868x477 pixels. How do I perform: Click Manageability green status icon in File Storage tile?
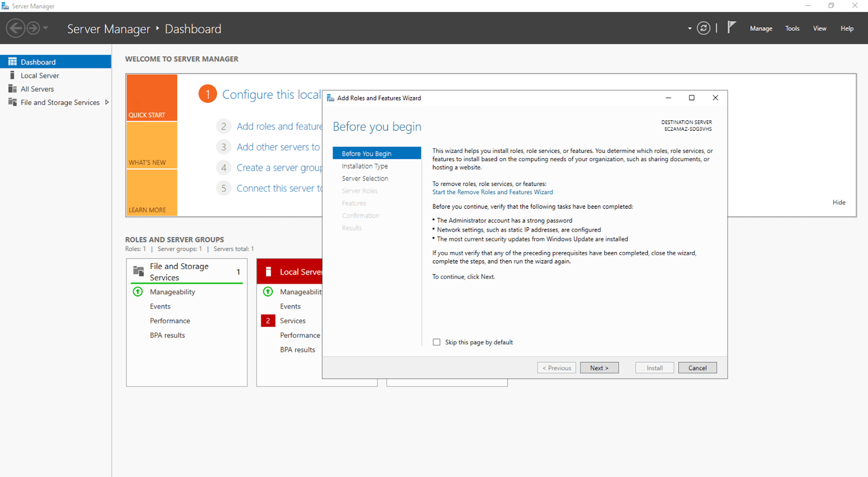138,292
